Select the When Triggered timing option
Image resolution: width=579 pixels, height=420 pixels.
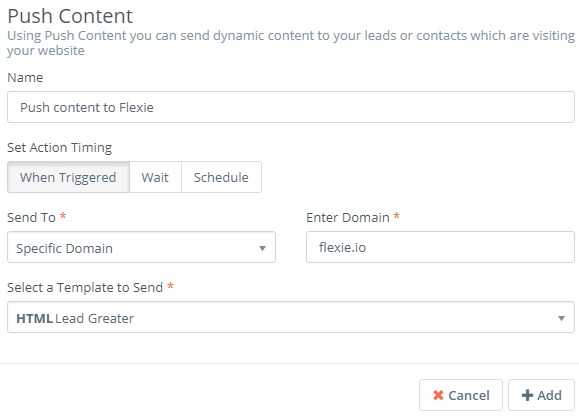68,177
